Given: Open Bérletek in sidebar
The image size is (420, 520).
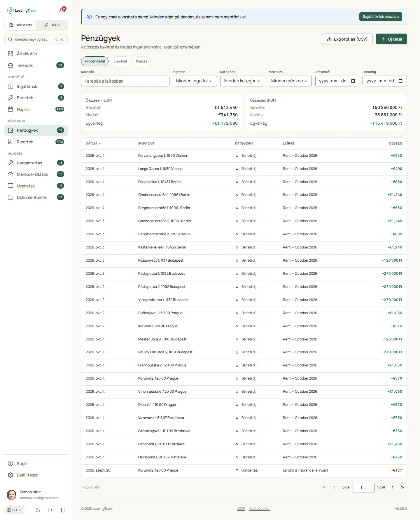Looking at the screenshot, I should point(36,98).
